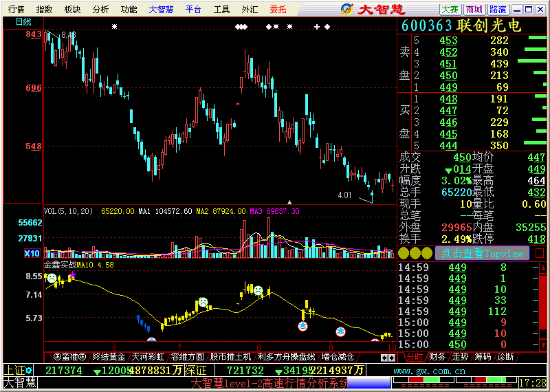Click the star circle icon near month 9
This screenshot has width=550, height=392.
pos(340,331)
